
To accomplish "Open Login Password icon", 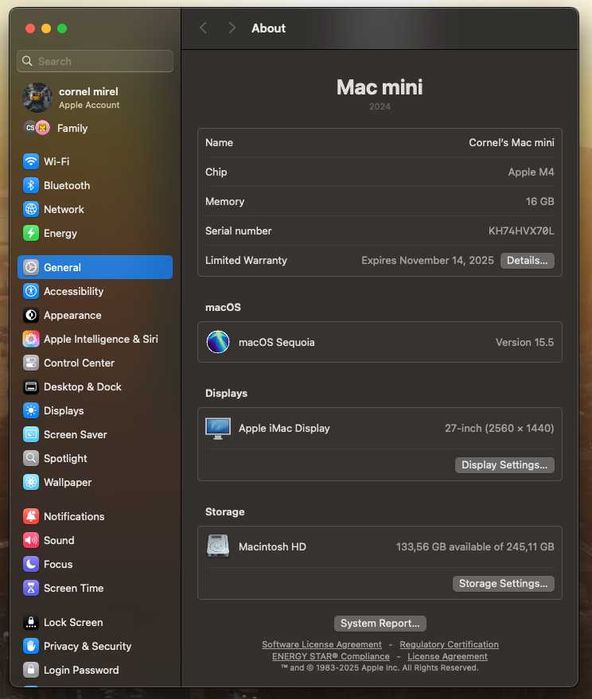I will (31, 670).
